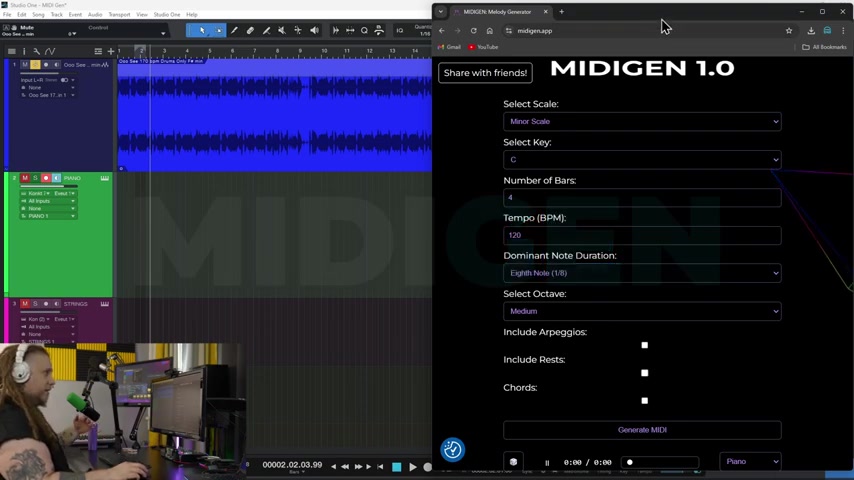The width and height of the screenshot is (854, 480).
Task: Click the strip silence icon beside Q
Action: [x=379, y=31]
